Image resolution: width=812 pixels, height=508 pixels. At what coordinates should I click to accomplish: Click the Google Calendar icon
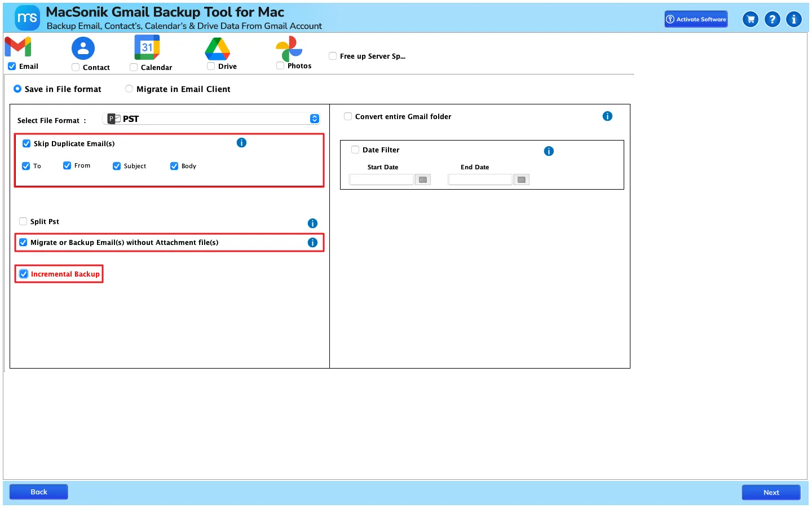tap(147, 47)
